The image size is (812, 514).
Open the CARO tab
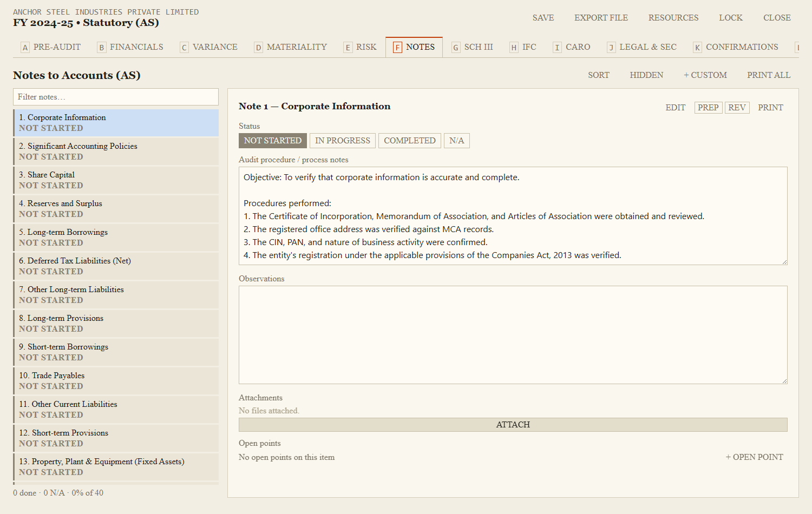click(572, 47)
